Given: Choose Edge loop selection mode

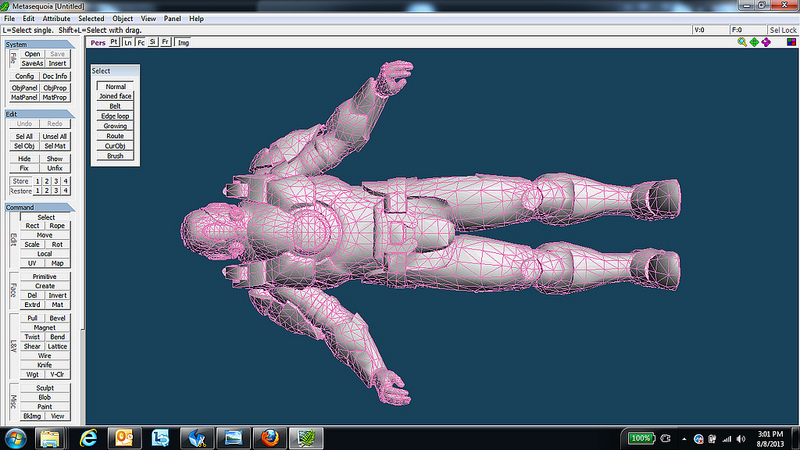Looking at the screenshot, I should pos(115,116).
